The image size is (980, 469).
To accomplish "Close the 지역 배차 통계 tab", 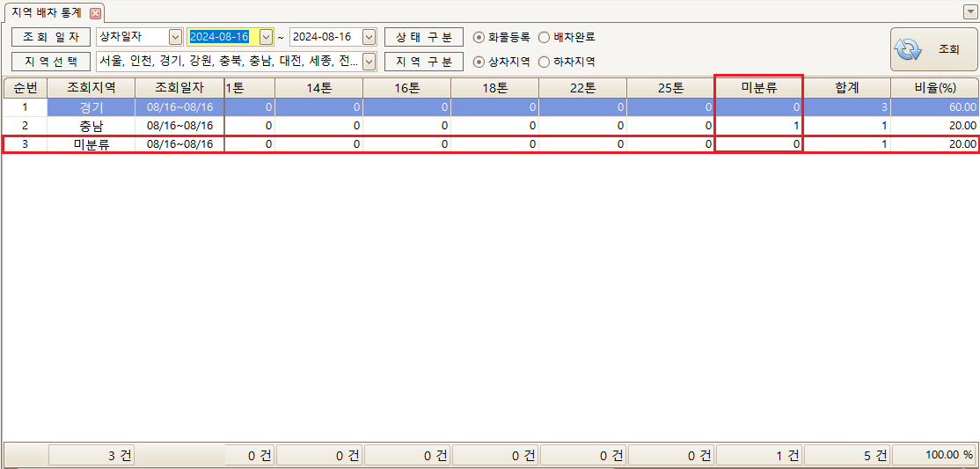I will point(95,13).
